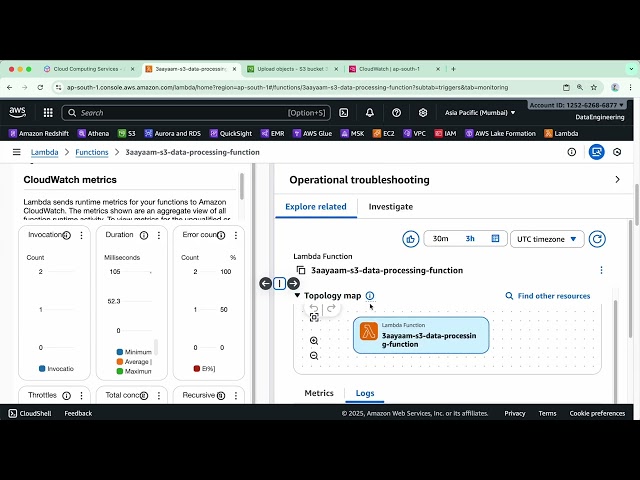Switch to the Investigate tab
The height and width of the screenshot is (480, 640).
coord(391,207)
